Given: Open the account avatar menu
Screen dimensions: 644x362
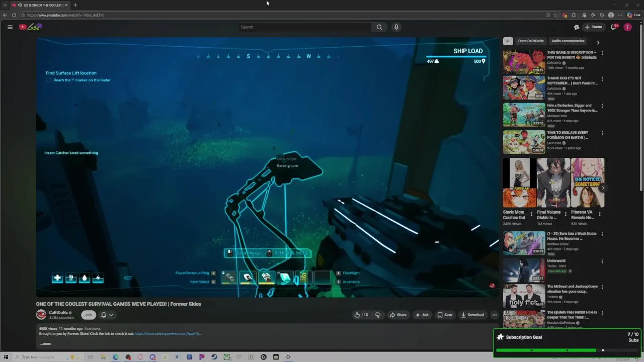Looking at the screenshot, I should (x=627, y=27).
